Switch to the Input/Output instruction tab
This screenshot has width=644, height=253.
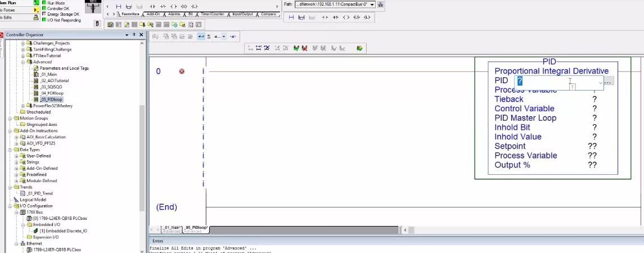point(243,14)
